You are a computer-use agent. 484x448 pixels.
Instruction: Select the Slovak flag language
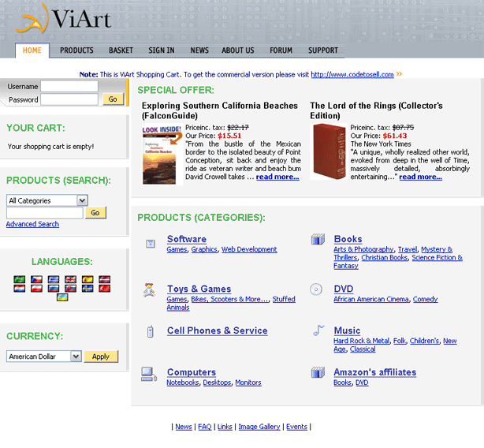(70, 289)
